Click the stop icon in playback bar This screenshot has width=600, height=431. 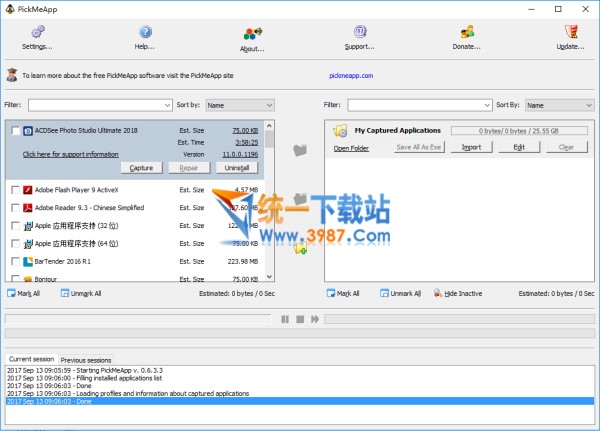tap(299, 319)
